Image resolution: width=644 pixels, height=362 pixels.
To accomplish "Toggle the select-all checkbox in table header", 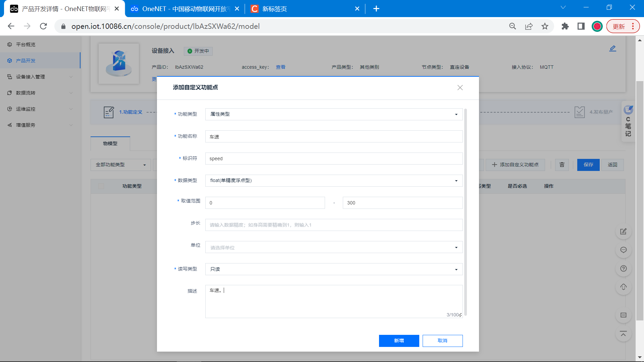I will tap(101, 186).
